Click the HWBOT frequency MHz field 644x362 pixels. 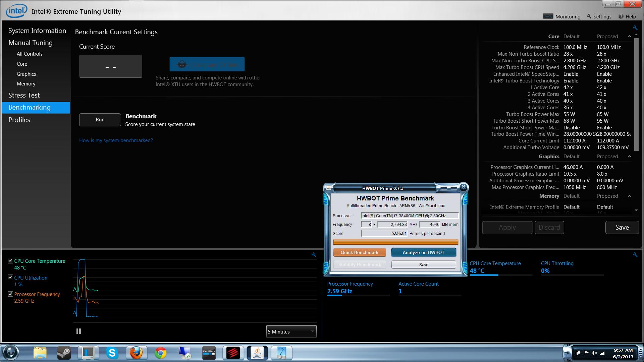click(393, 224)
